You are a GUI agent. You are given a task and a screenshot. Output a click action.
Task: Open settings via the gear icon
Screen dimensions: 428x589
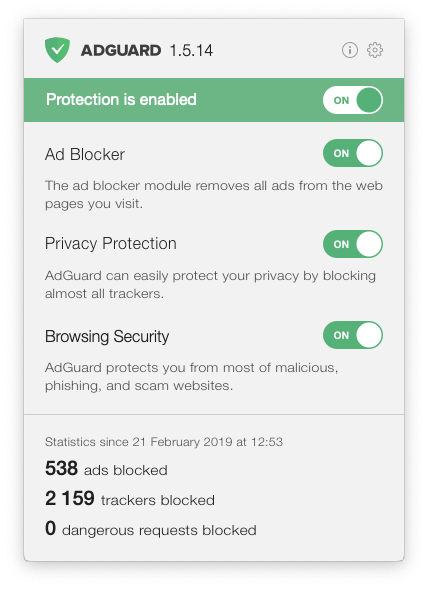(x=375, y=50)
